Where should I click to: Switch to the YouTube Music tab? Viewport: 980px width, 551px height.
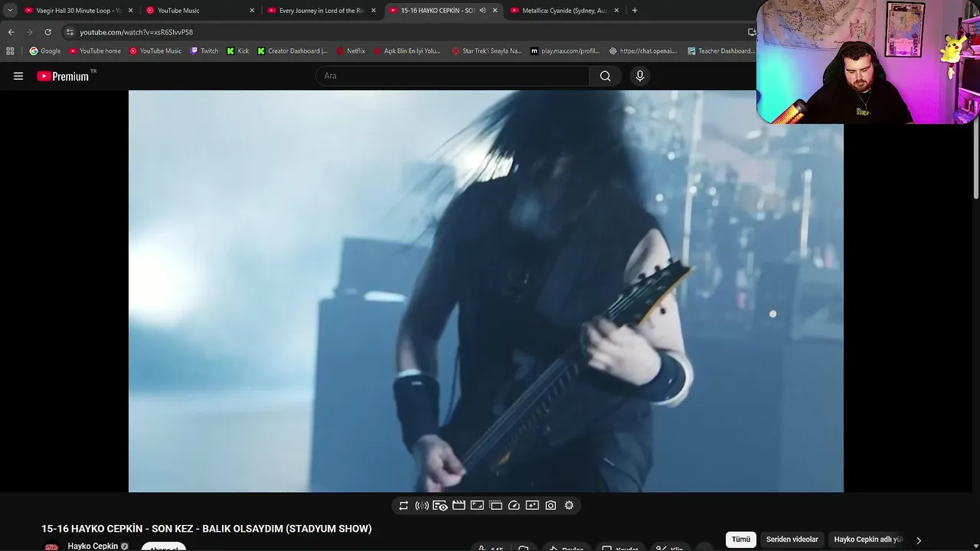pyautogui.click(x=195, y=11)
